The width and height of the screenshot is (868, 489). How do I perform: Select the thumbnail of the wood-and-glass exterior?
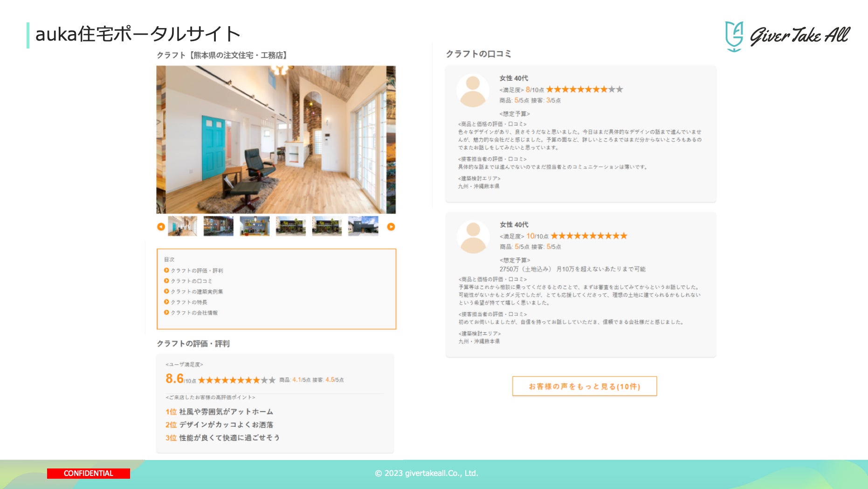point(218,226)
